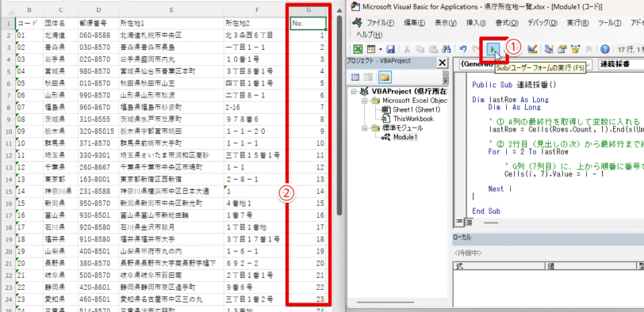
Task: Toggle Folders icon in project pane
Action: [x=385, y=77]
